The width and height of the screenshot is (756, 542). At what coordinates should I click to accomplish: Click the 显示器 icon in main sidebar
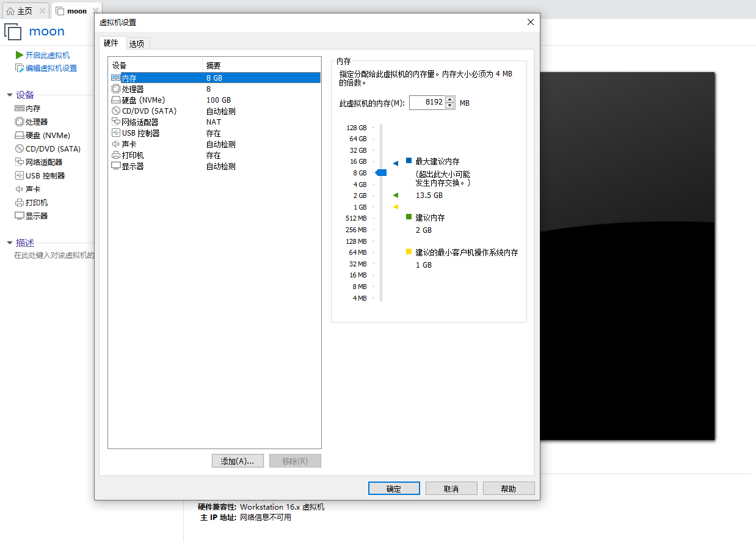pyautogui.click(x=20, y=216)
